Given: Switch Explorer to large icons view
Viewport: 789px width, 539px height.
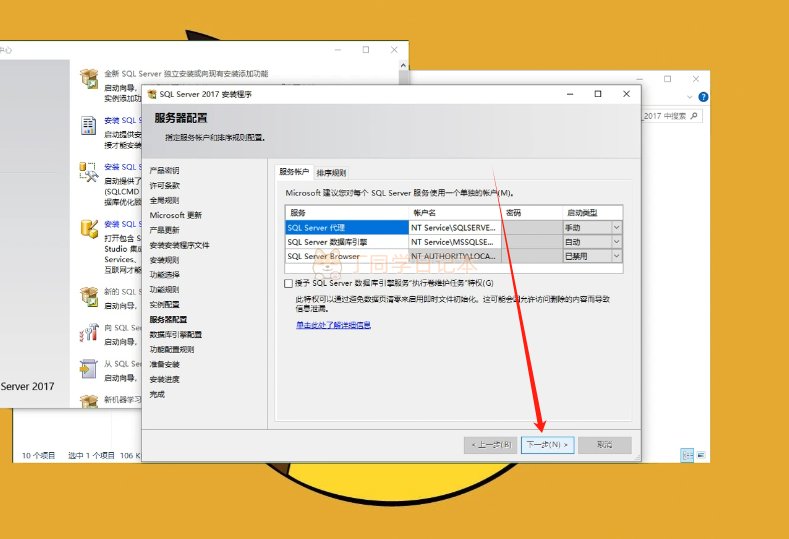Looking at the screenshot, I should (x=701, y=455).
